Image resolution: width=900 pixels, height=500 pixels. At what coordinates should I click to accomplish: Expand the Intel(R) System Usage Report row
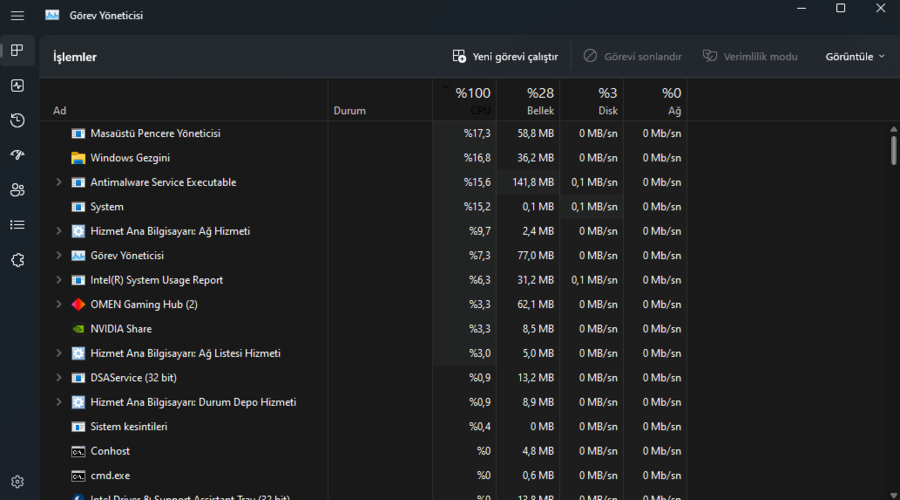coord(58,280)
